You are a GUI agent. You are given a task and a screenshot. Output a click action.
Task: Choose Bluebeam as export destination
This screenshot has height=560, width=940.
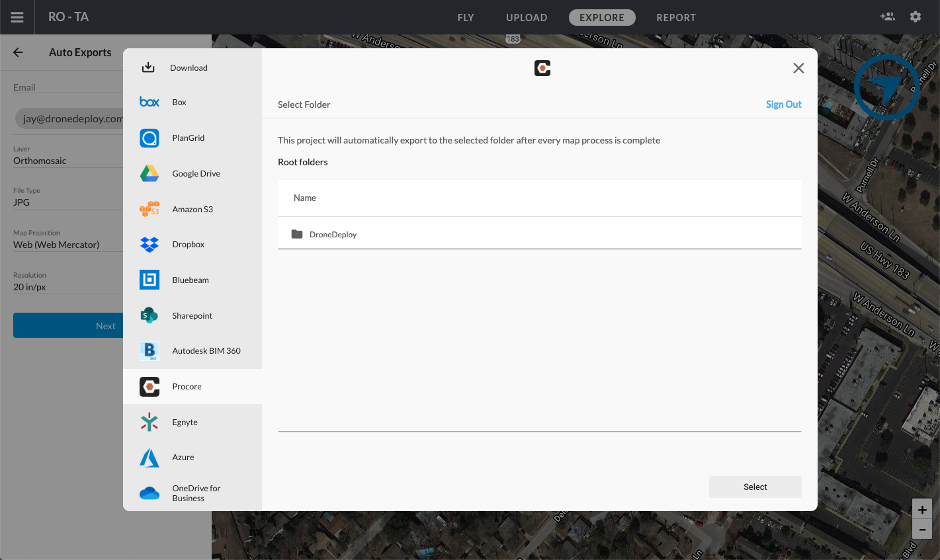click(192, 280)
